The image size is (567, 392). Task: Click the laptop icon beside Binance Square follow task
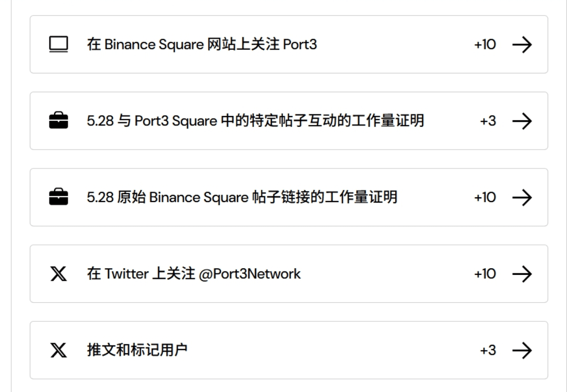click(59, 45)
